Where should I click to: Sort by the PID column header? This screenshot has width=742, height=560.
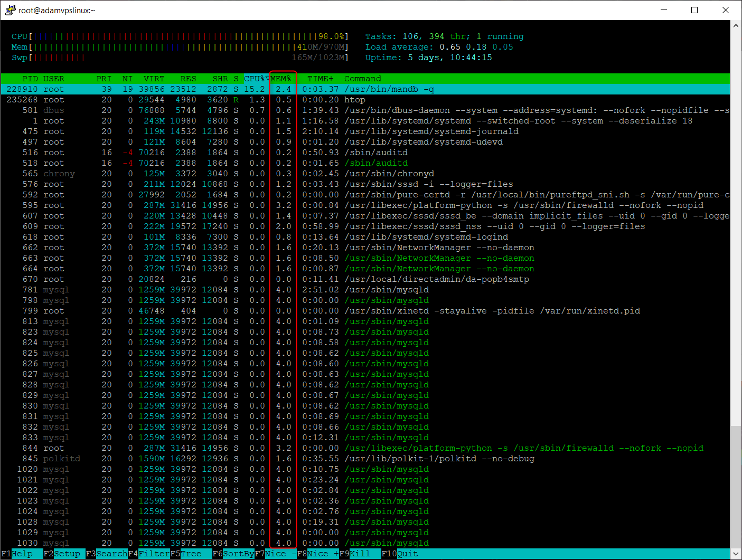(30, 79)
